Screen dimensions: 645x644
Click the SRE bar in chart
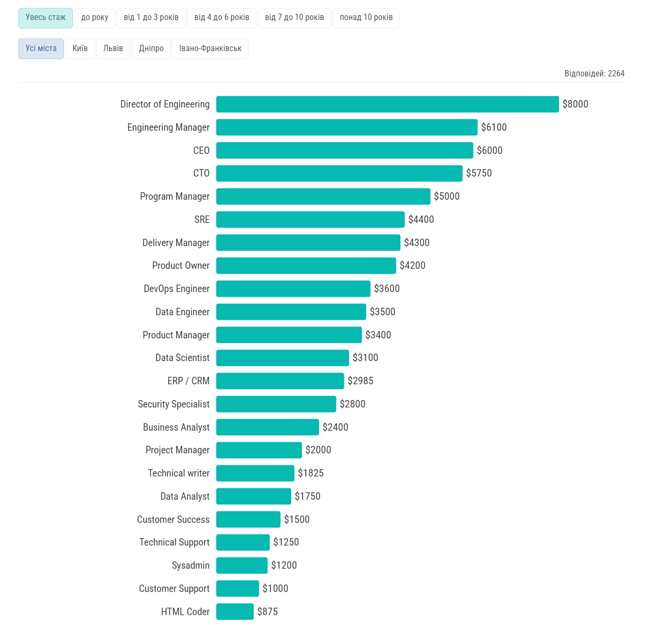pyautogui.click(x=310, y=219)
